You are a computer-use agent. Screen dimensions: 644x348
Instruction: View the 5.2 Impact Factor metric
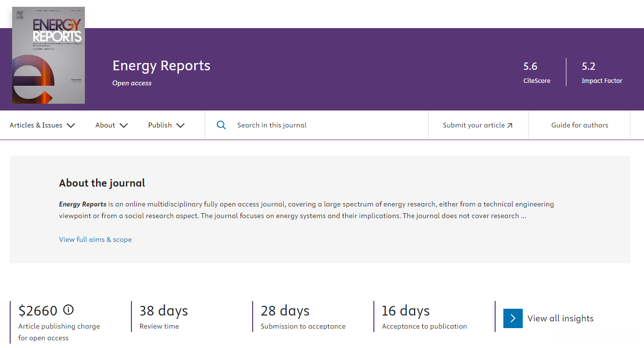click(602, 73)
